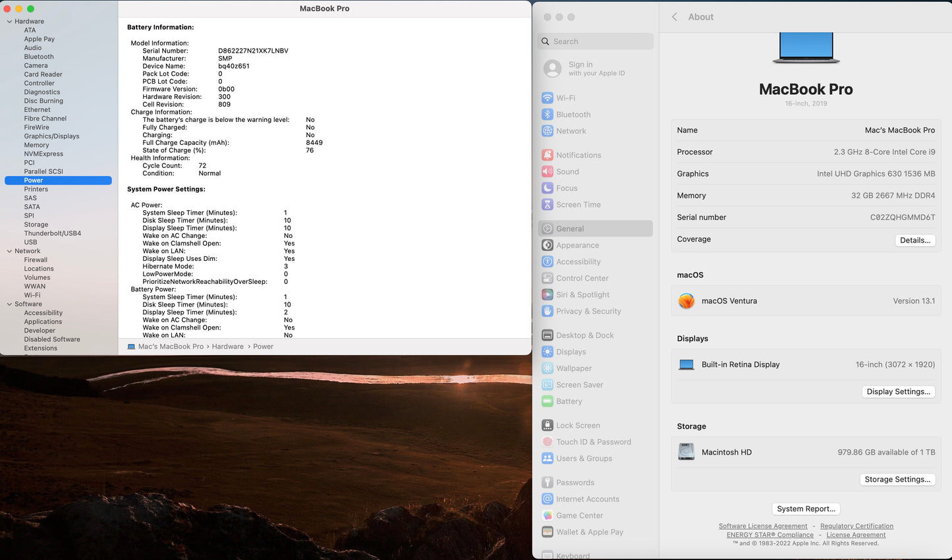952x560 pixels.
Task: Go back using the About back chevron
Action: click(x=675, y=17)
